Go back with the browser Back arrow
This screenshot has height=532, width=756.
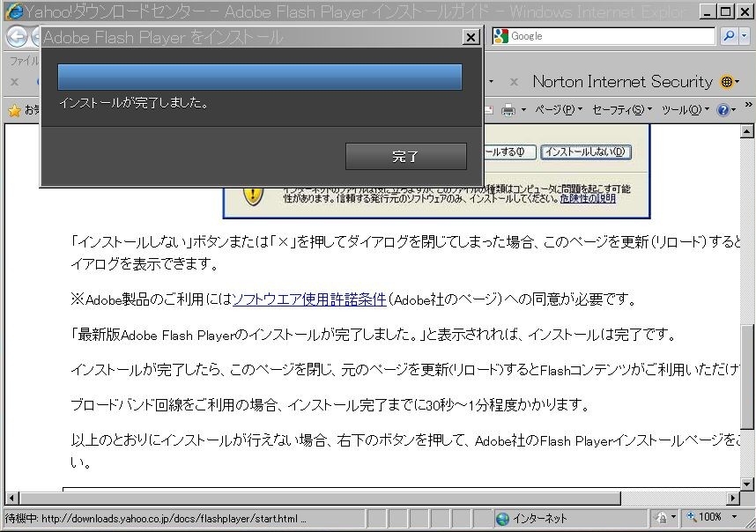pyautogui.click(x=17, y=37)
